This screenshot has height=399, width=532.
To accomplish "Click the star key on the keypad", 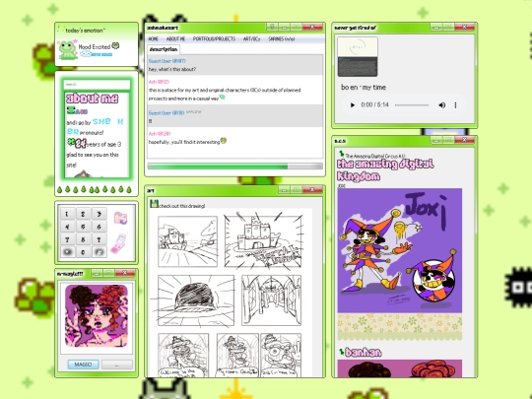I will point(67,252).
